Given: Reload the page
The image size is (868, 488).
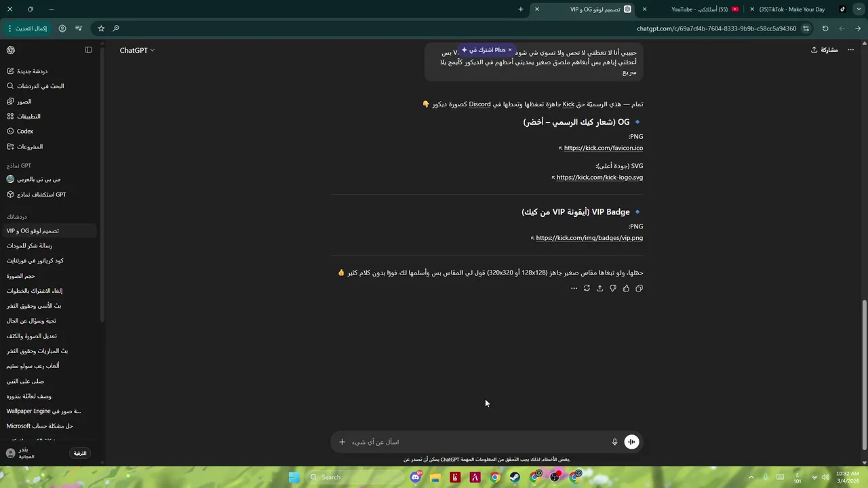Looking at the screenshot, I should tap(825, 28).
